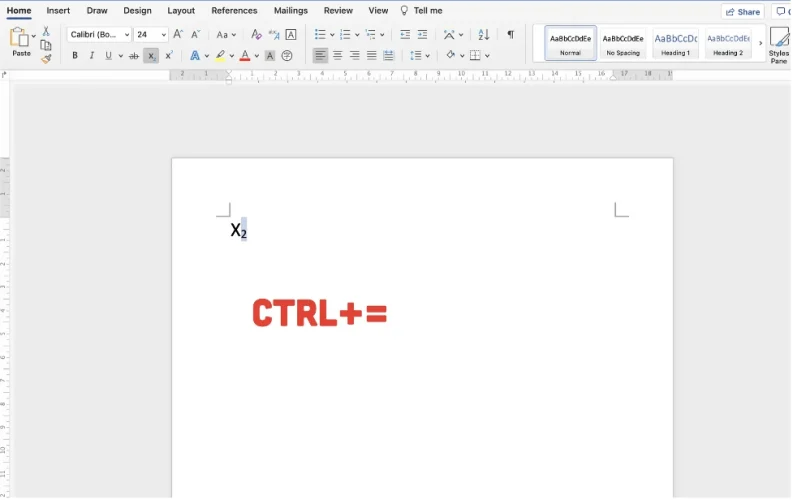This screenshot has width=793, height=500.
Task: Click the Increase Font Size icon
Action: pyautogui.click(x=178, y=35)
